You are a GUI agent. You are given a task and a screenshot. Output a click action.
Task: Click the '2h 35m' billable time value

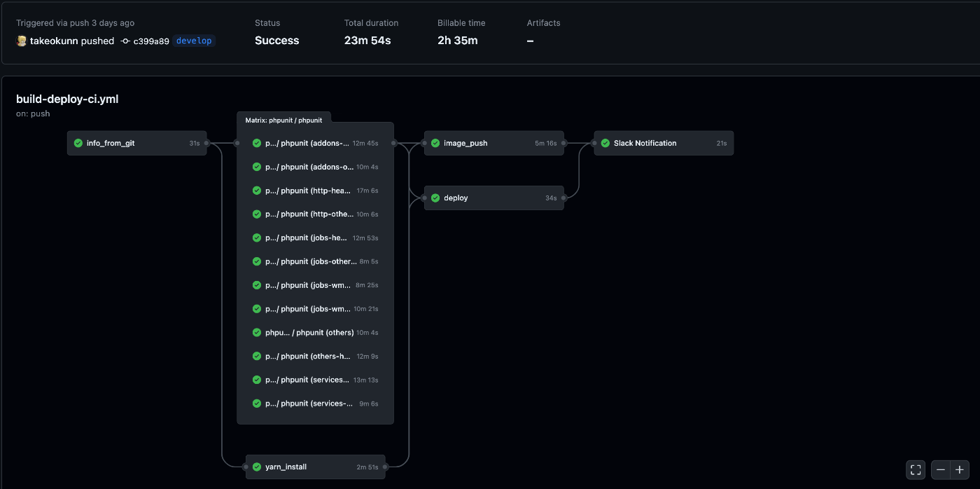click(458, 41)
